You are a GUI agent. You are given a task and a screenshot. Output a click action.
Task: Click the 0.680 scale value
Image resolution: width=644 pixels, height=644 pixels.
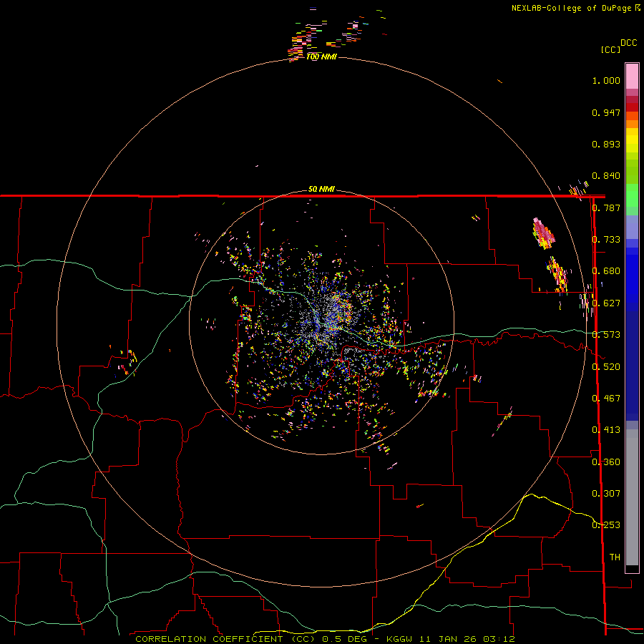tap(606, 271)
